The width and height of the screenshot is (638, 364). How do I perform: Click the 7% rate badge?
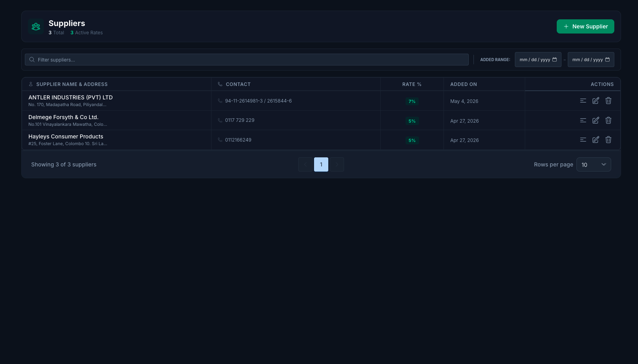tap(412, 101)
